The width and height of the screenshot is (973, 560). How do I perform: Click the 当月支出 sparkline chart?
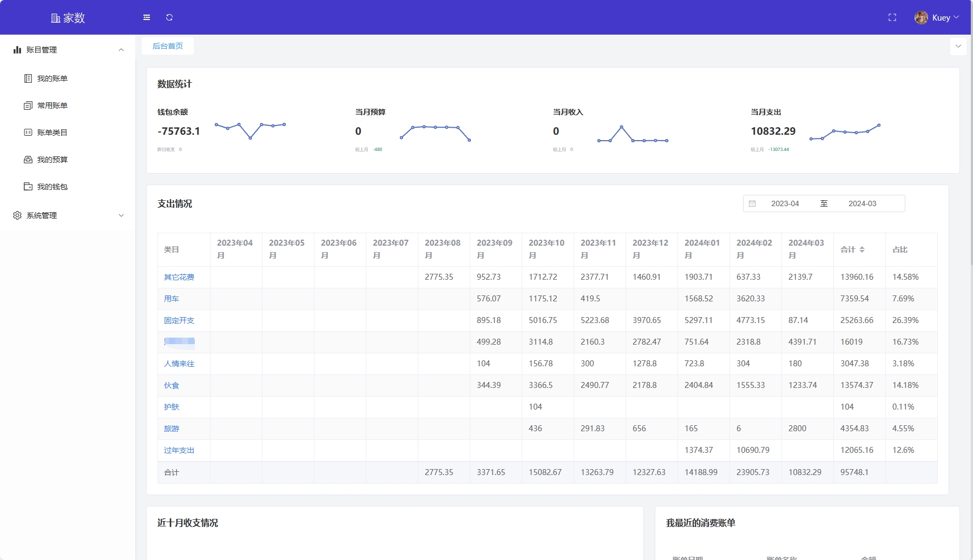pyautogui.click(x=844, y=131)
